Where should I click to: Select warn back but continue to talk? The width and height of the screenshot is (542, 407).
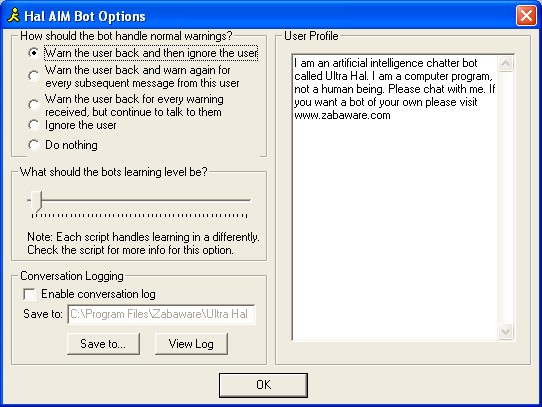tap(34, 105)
